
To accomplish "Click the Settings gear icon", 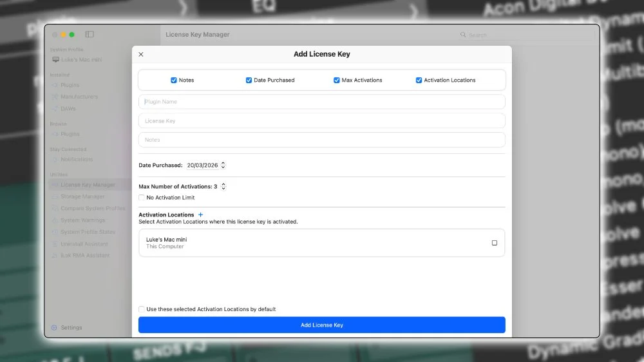I will pyautogui.click(x=54, y=327).
